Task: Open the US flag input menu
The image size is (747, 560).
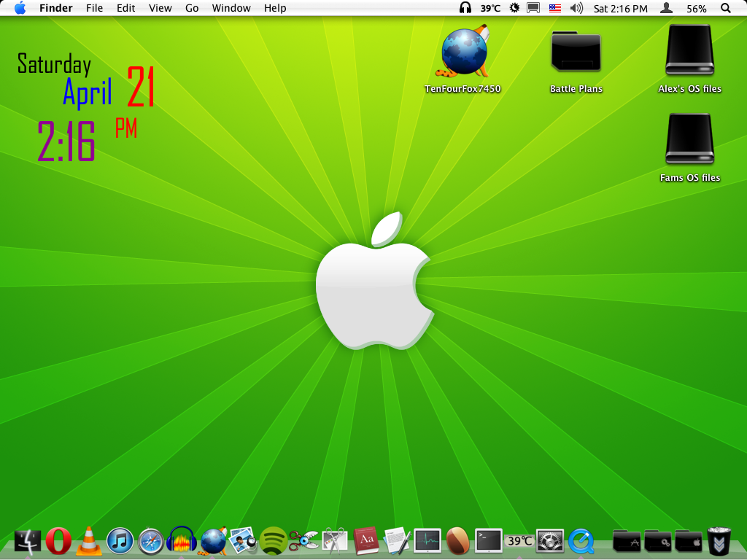Action: coord(555,8)
